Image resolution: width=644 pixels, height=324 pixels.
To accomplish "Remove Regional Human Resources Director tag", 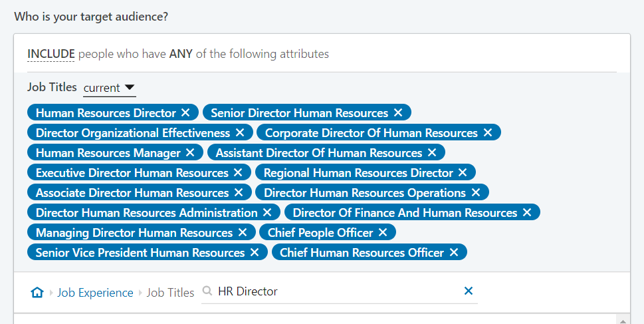I will [x=463, y=172].
